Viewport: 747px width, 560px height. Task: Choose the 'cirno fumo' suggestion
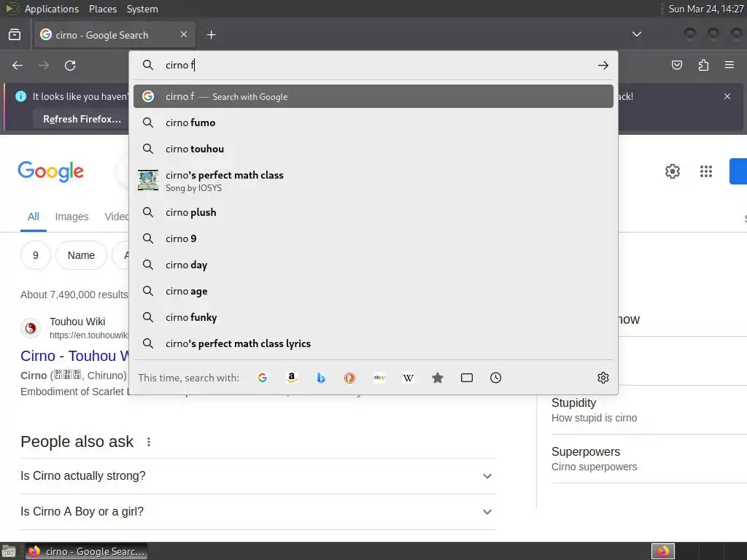click(373, 122)
